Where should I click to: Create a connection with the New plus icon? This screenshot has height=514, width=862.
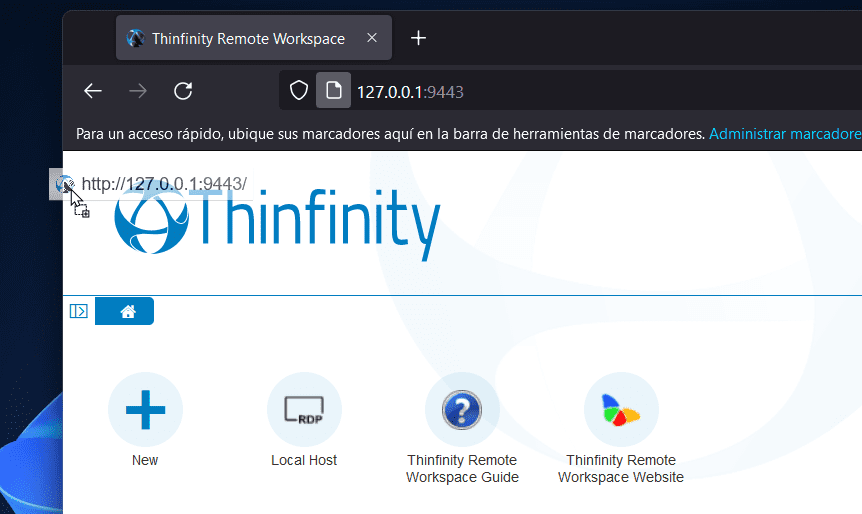(146, 410)
